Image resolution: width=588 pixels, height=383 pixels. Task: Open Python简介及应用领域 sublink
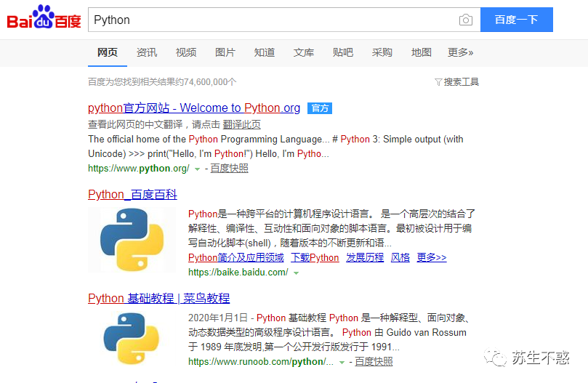coord(236,258)
